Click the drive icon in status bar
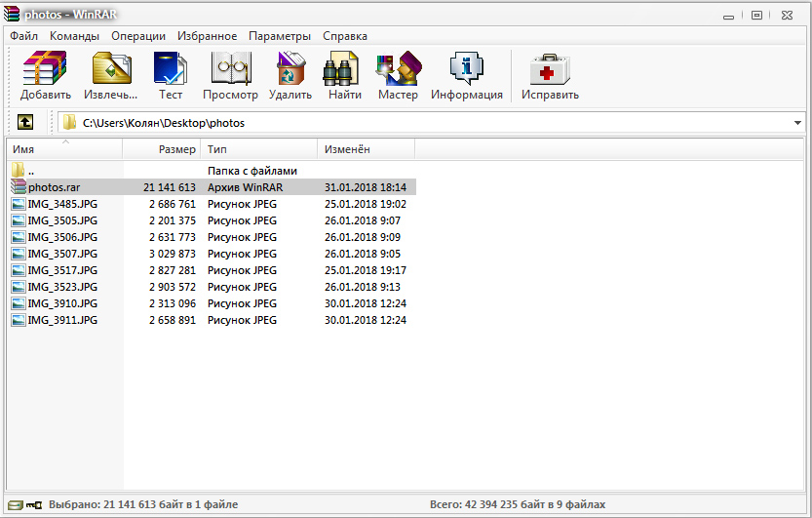Image resolution: width=812 pixels, height=518 pixels. pos(16,504)
